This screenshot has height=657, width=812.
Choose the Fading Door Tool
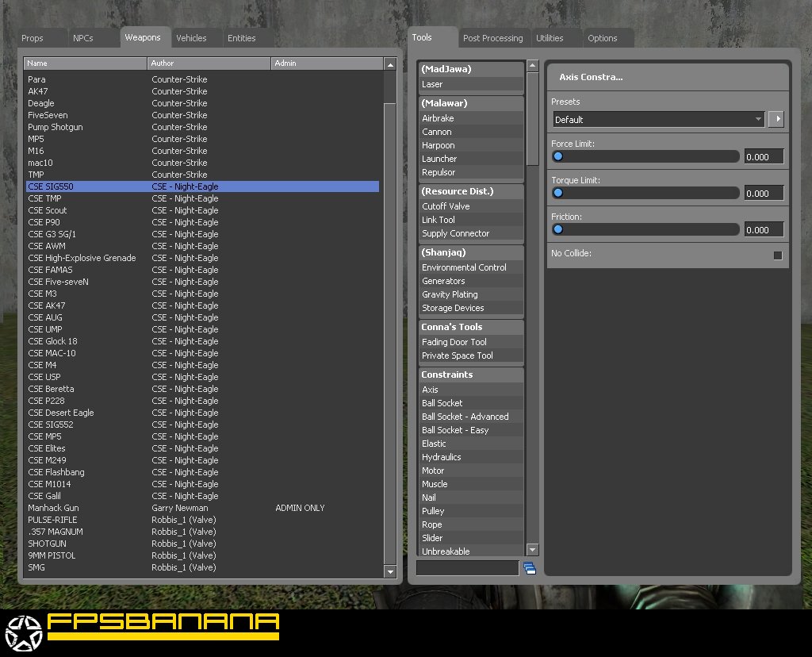tap(471, 342)
